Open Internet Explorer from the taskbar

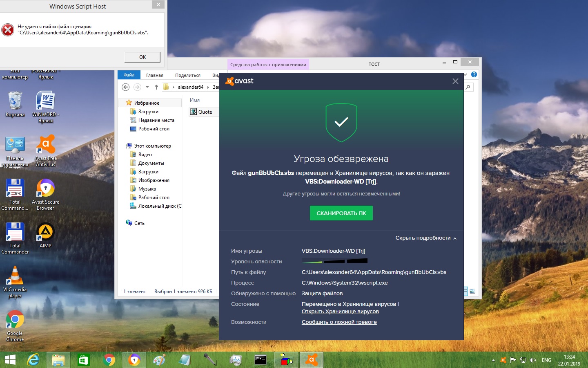[33, 360]
